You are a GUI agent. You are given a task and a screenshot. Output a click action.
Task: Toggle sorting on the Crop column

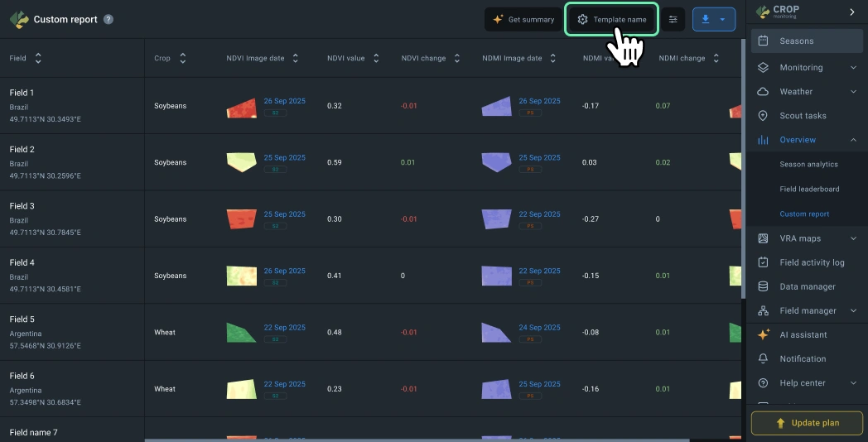point(182,59)
